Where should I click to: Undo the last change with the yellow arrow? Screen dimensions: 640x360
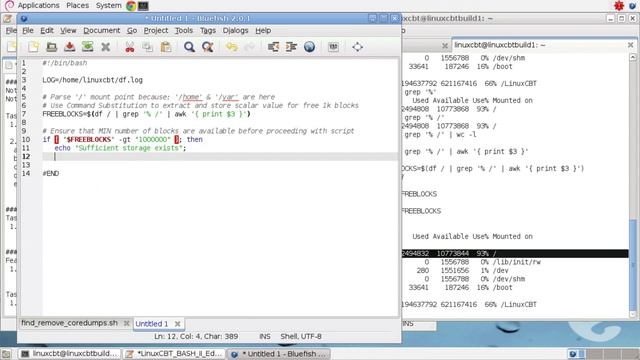pyautogui.click(x=231, y=47)
